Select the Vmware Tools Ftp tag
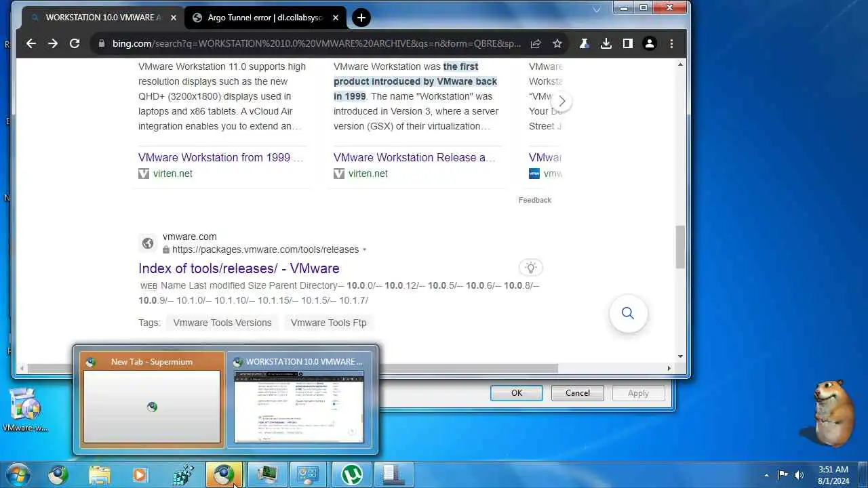Screen dimensions: 868x488 click(x=329, y=323)
